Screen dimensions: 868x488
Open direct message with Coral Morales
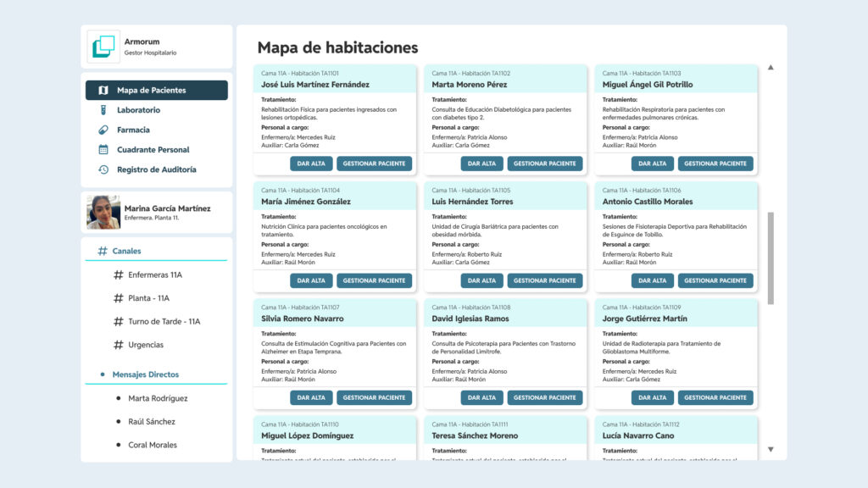pos(153,444)
